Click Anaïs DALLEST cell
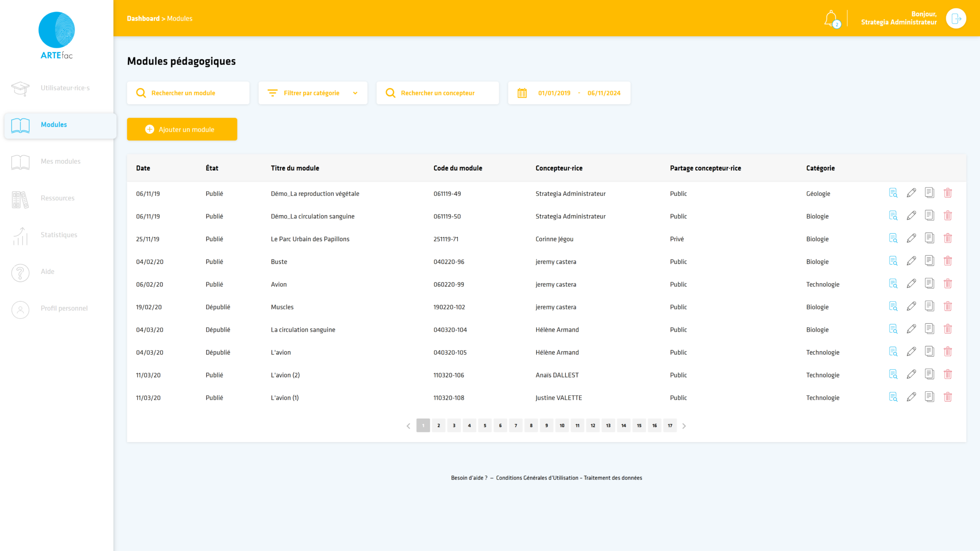The image size is (980, 551). click(x=557, y=375)
